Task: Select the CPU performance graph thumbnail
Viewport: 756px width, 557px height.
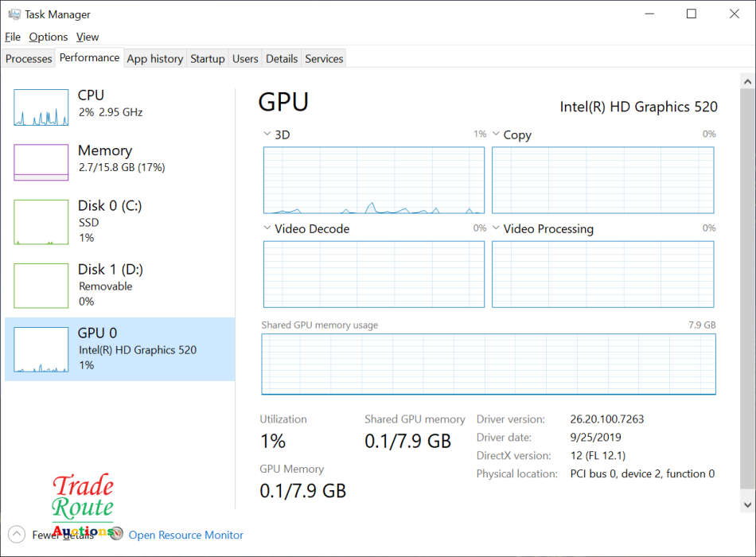Action: 41,107
